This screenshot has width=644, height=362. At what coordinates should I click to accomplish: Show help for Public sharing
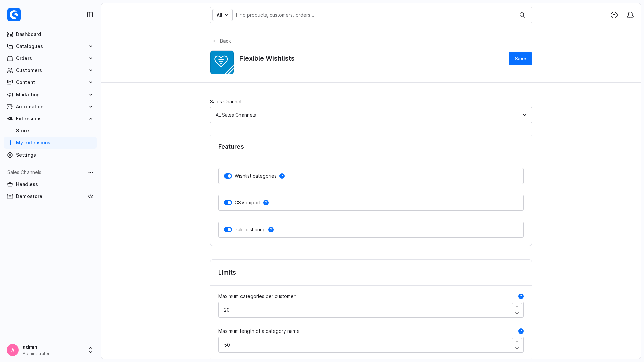(x=271, y=230)
